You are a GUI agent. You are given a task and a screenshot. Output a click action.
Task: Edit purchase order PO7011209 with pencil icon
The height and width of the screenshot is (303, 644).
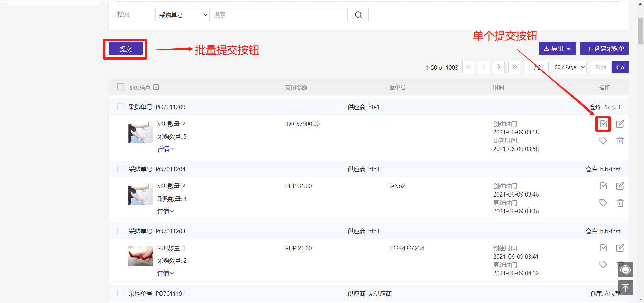coord(620,124)
